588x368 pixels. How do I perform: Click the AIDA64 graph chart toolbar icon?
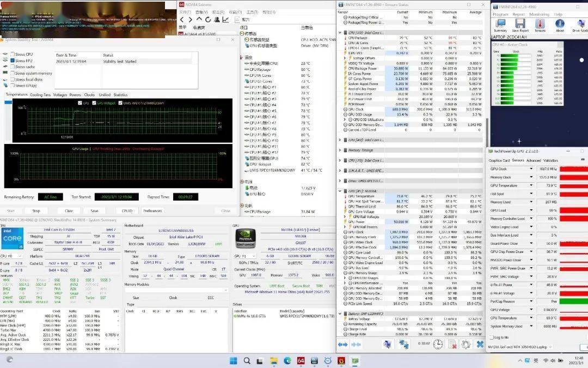(226, 20)
